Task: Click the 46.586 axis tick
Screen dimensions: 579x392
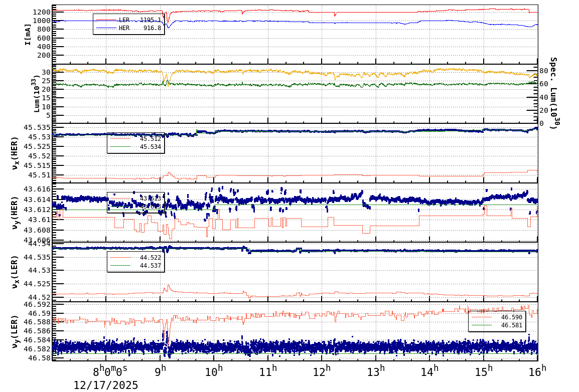Action: click(37, 331)
